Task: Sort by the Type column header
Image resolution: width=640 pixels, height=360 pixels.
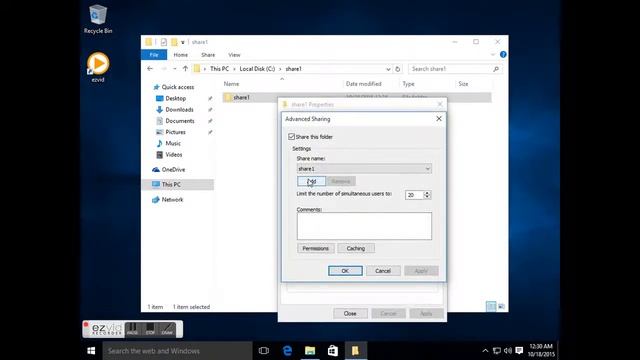Action: pyautogui.click(x=409, y=84)
